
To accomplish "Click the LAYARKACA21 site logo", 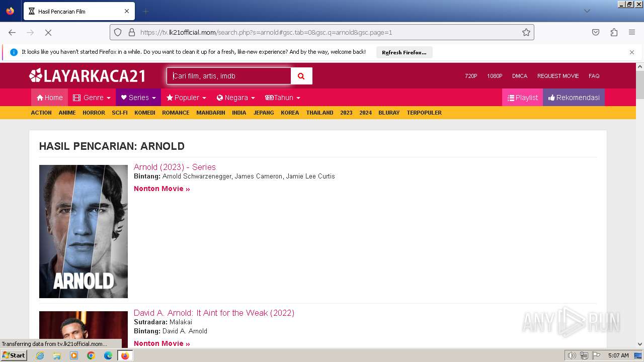I will [x=88, y=76].
